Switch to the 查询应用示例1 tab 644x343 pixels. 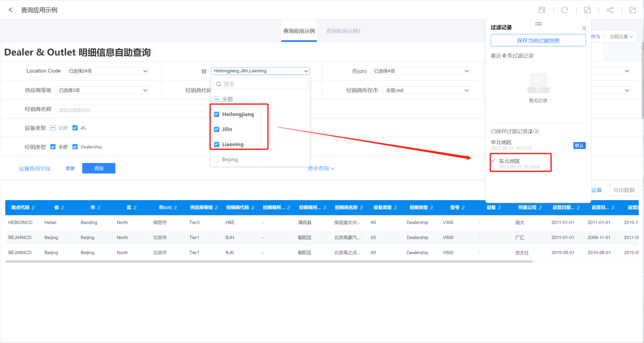(343, 31)
